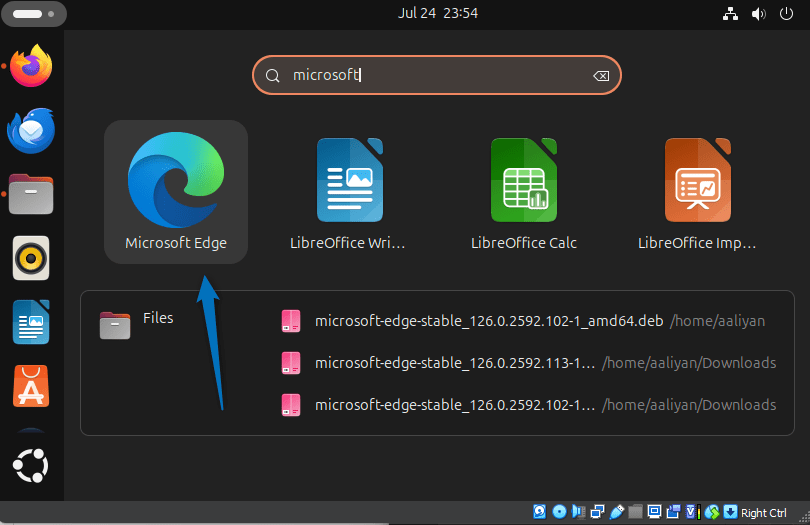810x525 pixels.
Task: Click VirtualBox audio indicator icon
Action: [x=579, y=512]
